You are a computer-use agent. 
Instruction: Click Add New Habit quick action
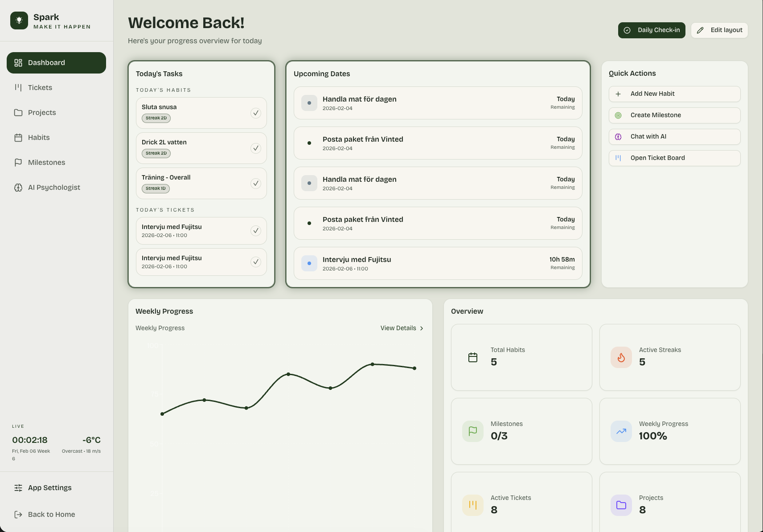[x=652, y=94]
